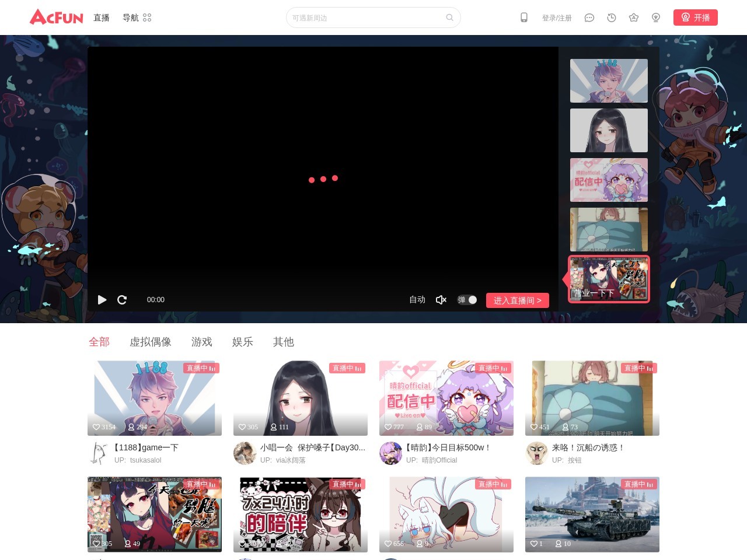The image size is (747, 560).
Task: Click the search magnifier icon
Action: point(449,17)
